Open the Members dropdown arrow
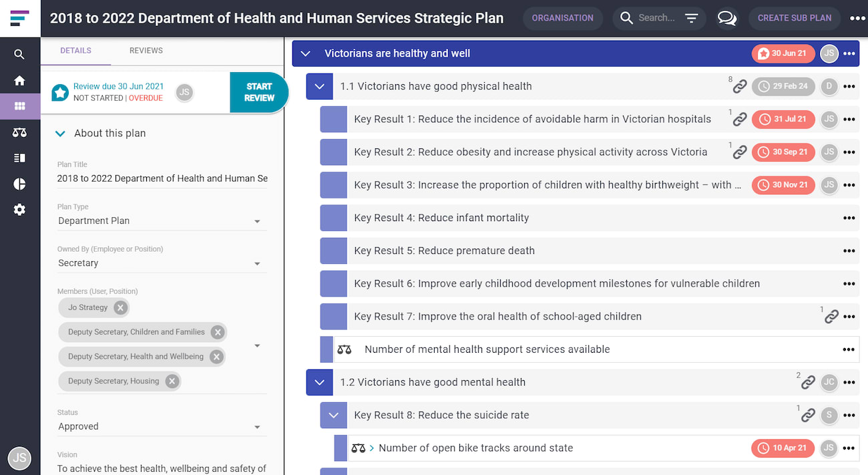868x475 pixels. point(257,345)
